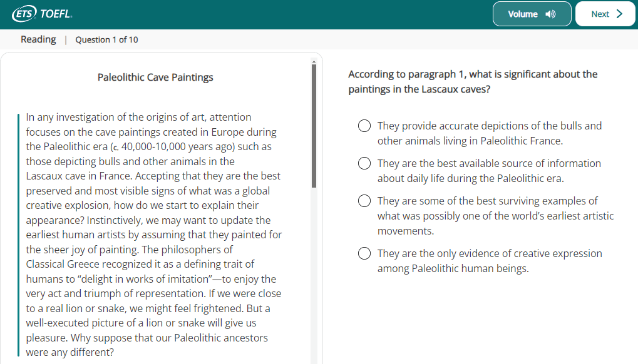Click the question prompt about Lascaux caves

click(473, 82)
